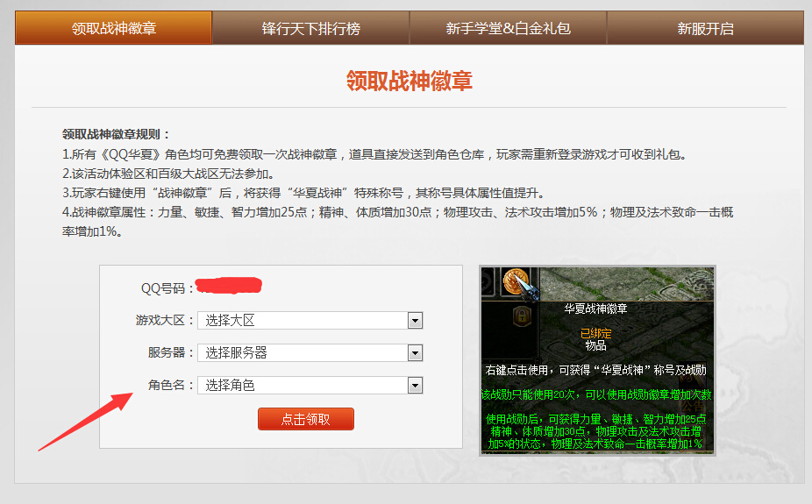Switch to the 领取战神徽章 tab
Image resolution: width=812 pixels, height=504 pixels.
(114, 28)
